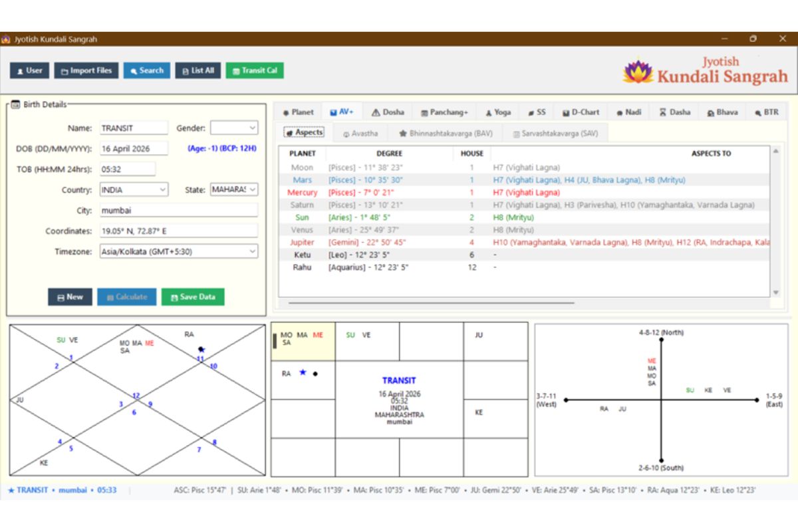This screenshot has width=798, height=532.
Task: Switch to the Bhava tab
Action: click(722, 112)
